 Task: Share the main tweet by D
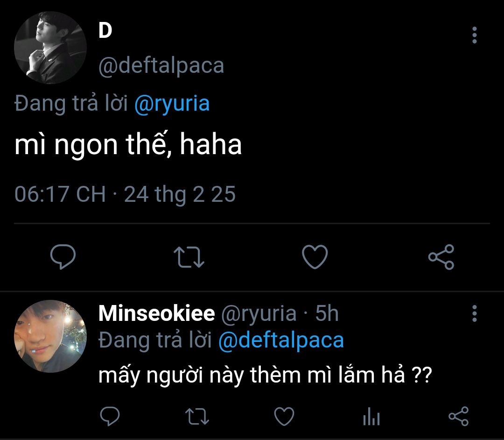click(x=441, y=257)
